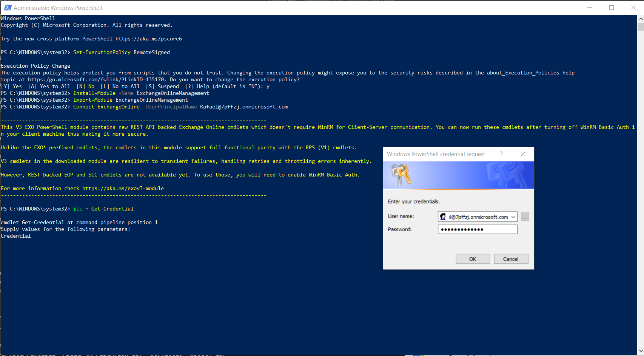Click the 'Enter your credentials.' text
This screenshot has width=644, height=356.
pyautogui.click(x=414, y=201)
